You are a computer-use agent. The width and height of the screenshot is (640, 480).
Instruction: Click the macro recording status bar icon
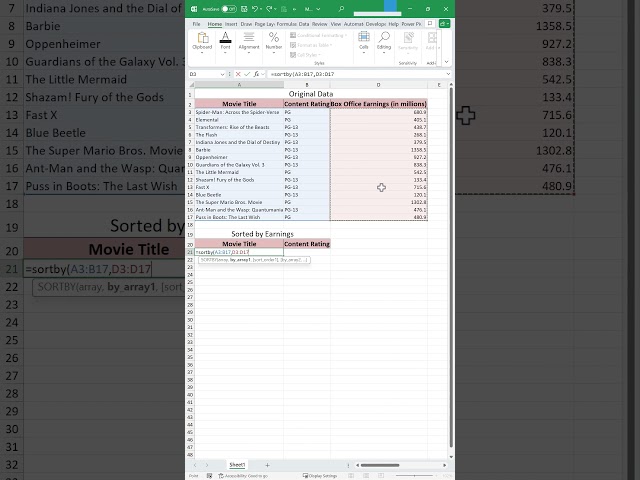(209, 476)
